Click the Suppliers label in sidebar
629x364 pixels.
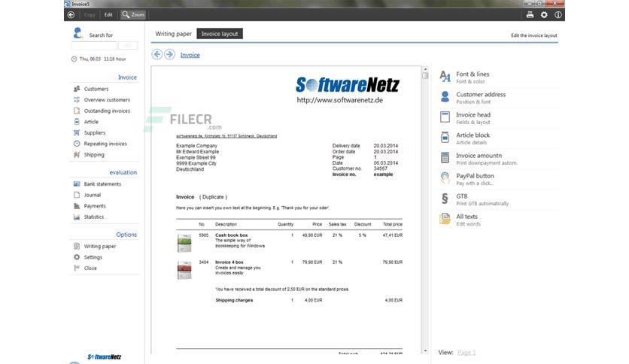point(95,132)
